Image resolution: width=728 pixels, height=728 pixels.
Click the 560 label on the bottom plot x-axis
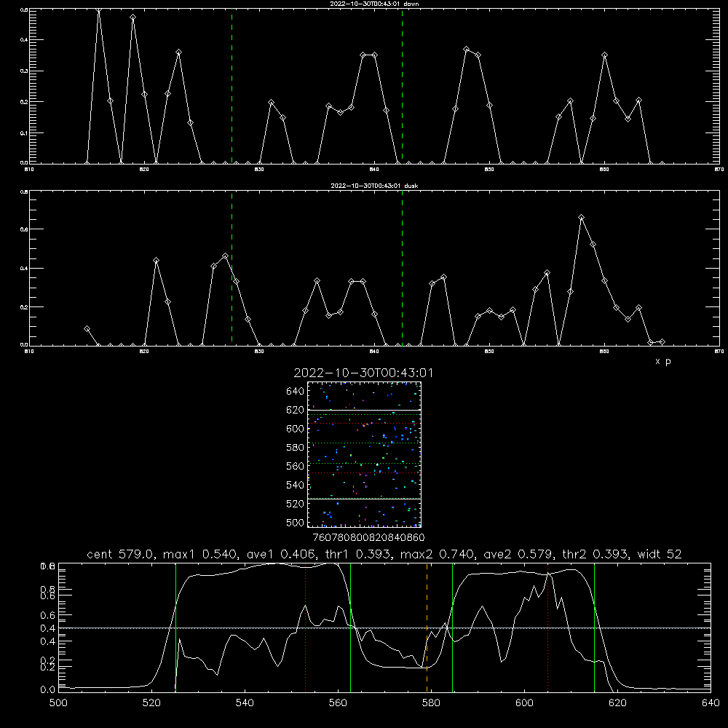point(338,703)
